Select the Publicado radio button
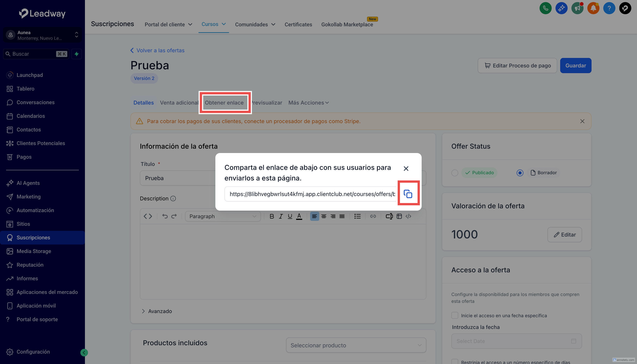The height and width of the screenshot is (364, 637). [455, 173]
